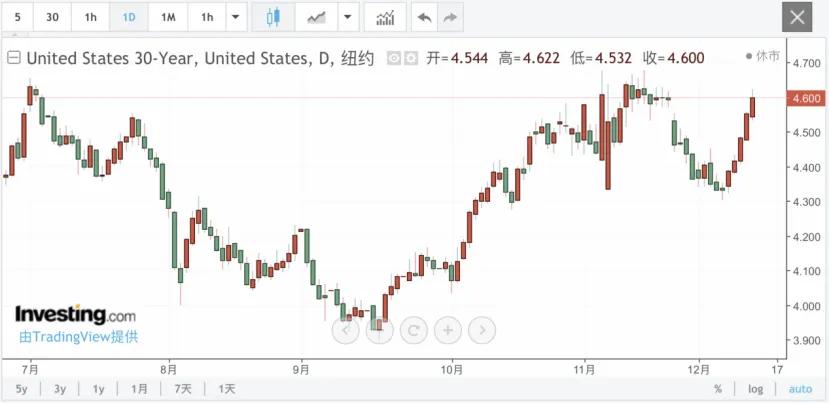Open the TradingView attribution link
Screen dimensions: 829x403
[x=78, y=337]
